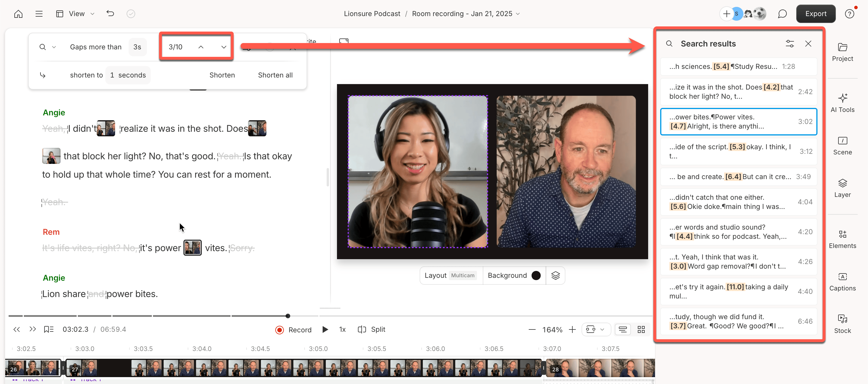Select the 3:49 be and create result
This screenshot has width=868, height=384.
pyautogui.click(x=738, y=177)
